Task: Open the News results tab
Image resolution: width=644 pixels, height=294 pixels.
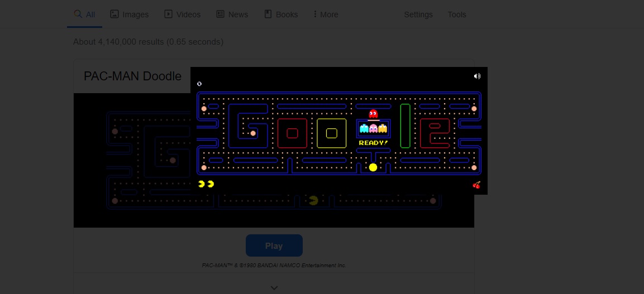Action: [x=232, y=15]
